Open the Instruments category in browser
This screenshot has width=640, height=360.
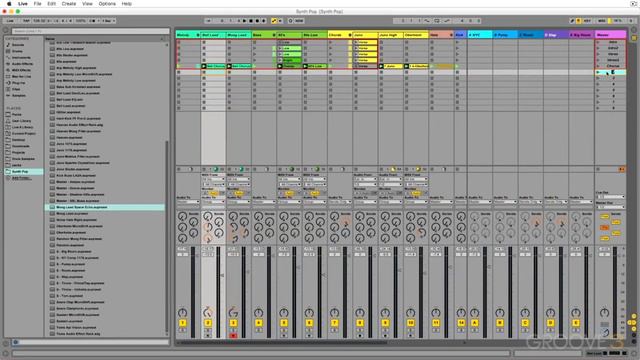click(21, 58)
